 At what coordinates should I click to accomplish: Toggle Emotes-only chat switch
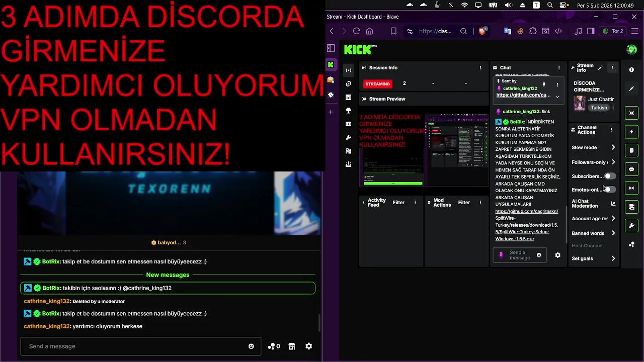(x=610, y=190)
